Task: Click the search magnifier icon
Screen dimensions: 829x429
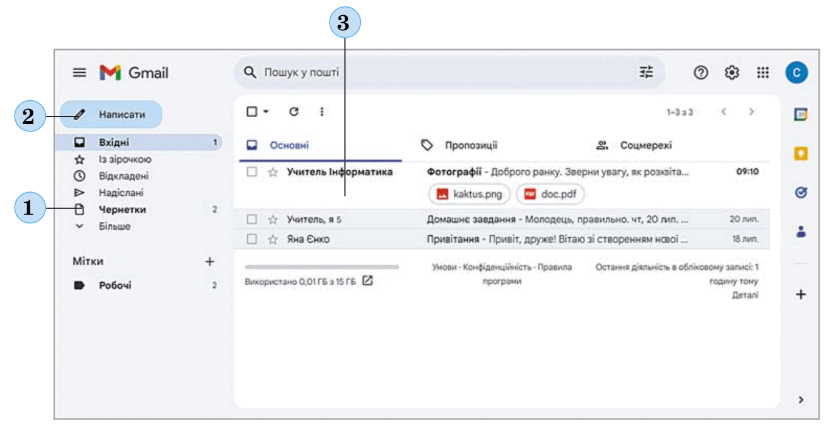Action: (x=250, y=72)
